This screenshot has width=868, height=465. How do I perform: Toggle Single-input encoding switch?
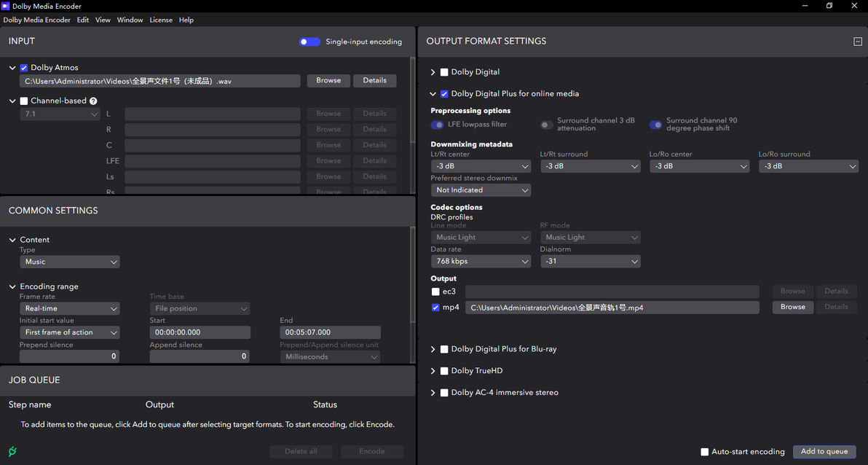[309, 42]
